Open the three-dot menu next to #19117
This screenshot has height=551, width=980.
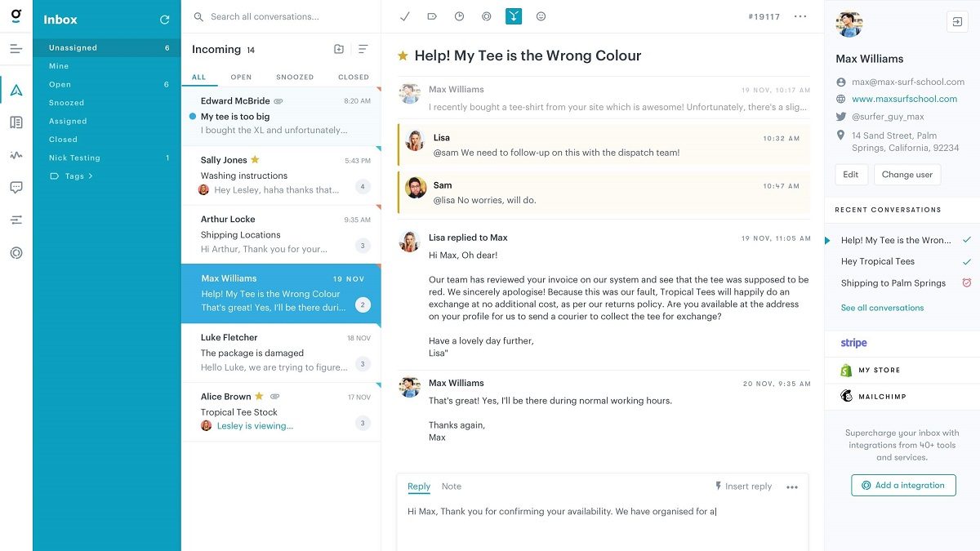(800, 16)
